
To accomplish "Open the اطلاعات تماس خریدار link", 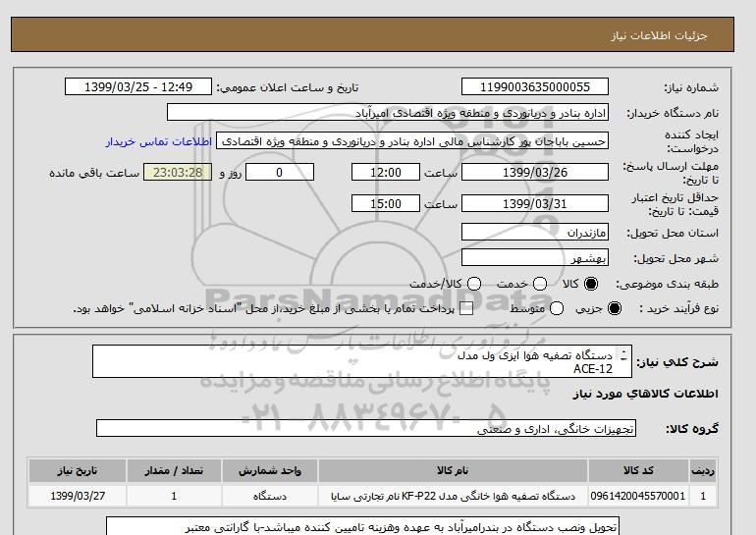I will tap(159, 141).
